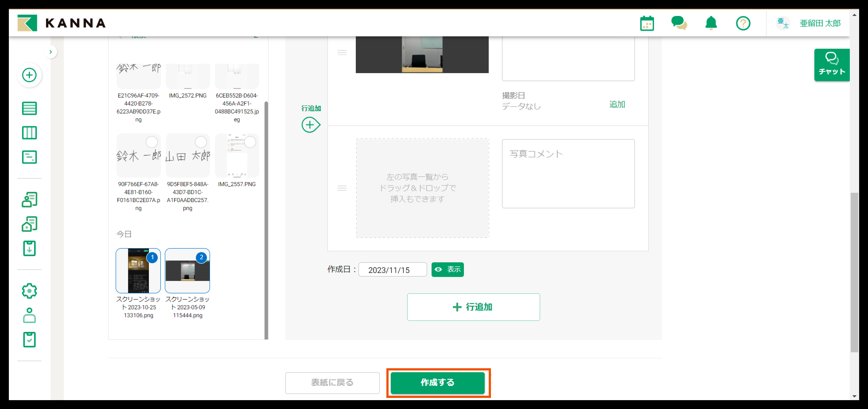Open the settings gear in sidebar
Image resolution: width=868 pixels, height=409 pixels.
[29, 290]
